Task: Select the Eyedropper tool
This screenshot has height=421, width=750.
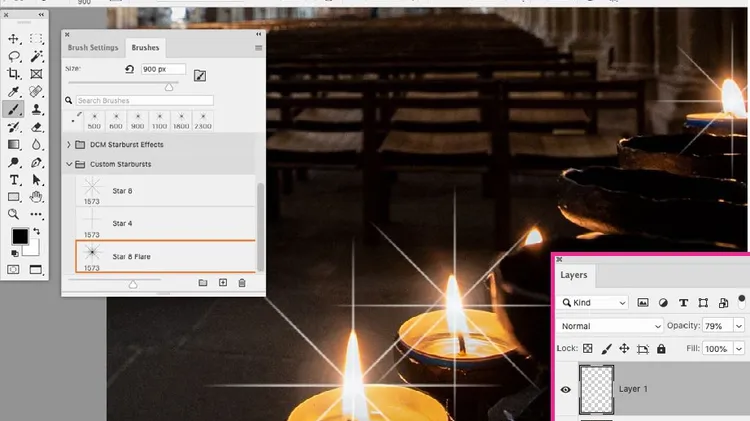Action: coord(13,91)
